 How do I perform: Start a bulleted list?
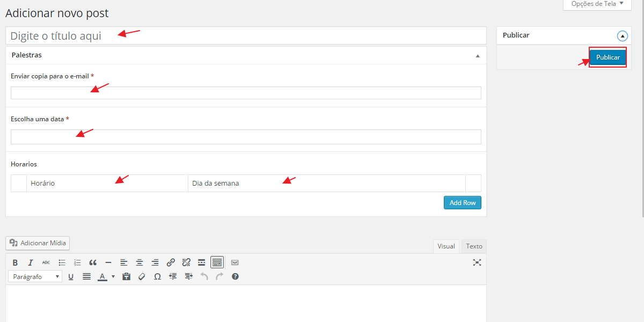[x=62, y=262]
